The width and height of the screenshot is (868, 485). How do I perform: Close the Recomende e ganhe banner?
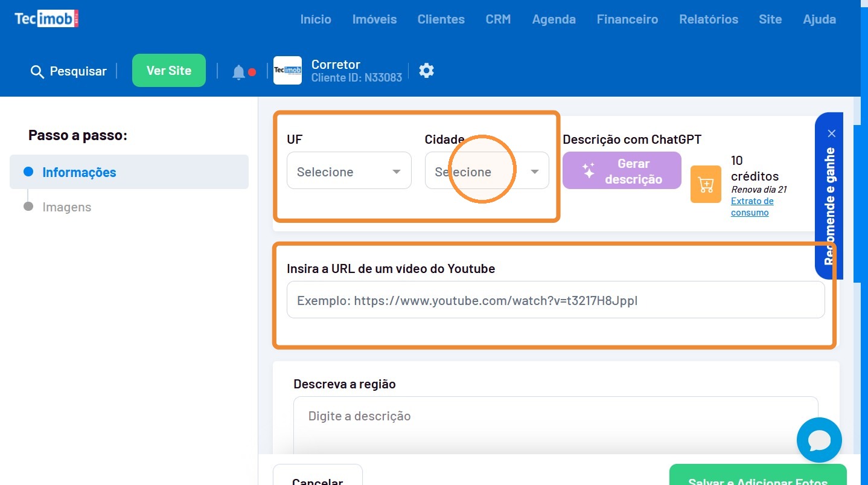click(832, 133)
